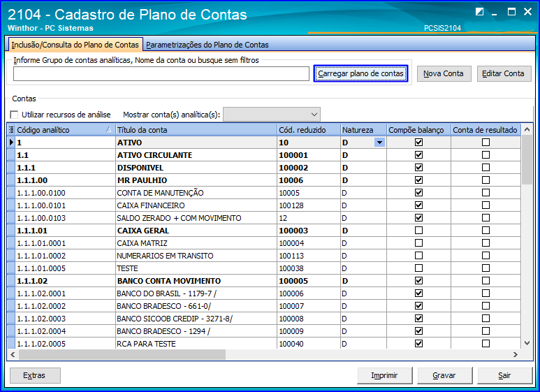Select the DISPONIVEL title cell
This screenshot has width=540, height=392.
click(x=196, y=168)
